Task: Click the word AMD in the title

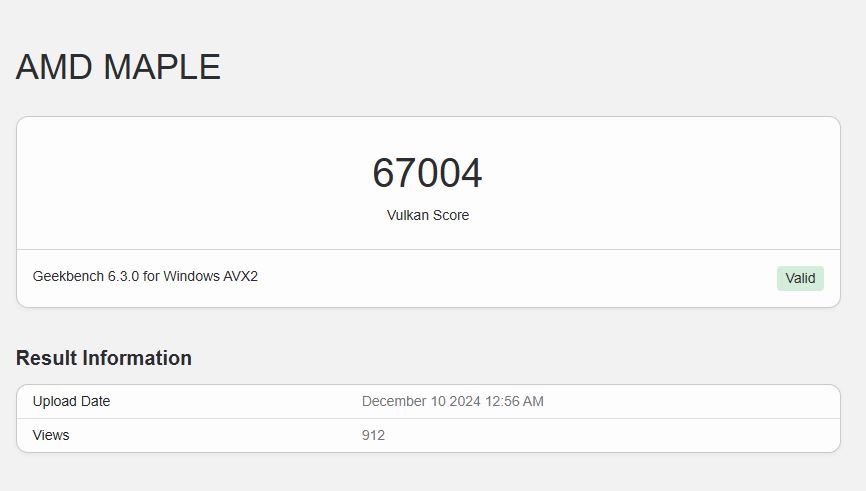Action: 55,67
